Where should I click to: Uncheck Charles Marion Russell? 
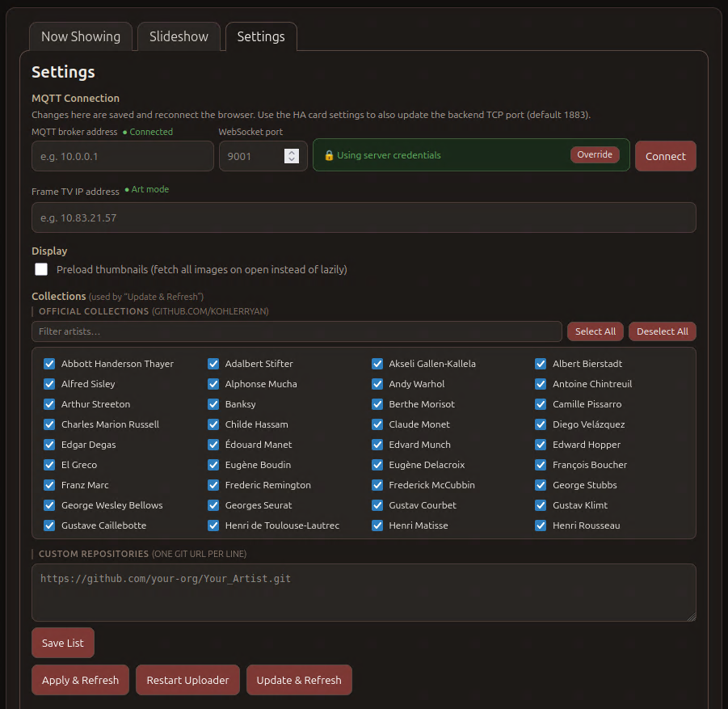49,424
